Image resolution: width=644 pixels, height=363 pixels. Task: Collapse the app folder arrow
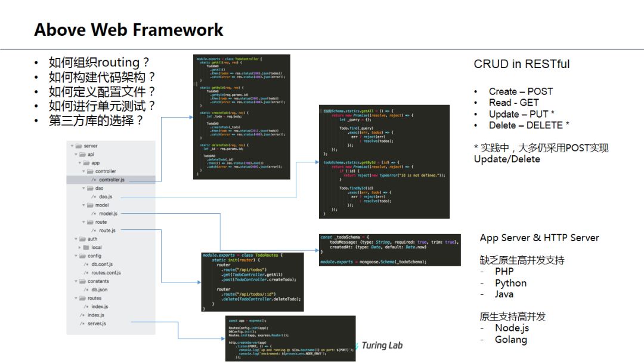tap(80, 163)
